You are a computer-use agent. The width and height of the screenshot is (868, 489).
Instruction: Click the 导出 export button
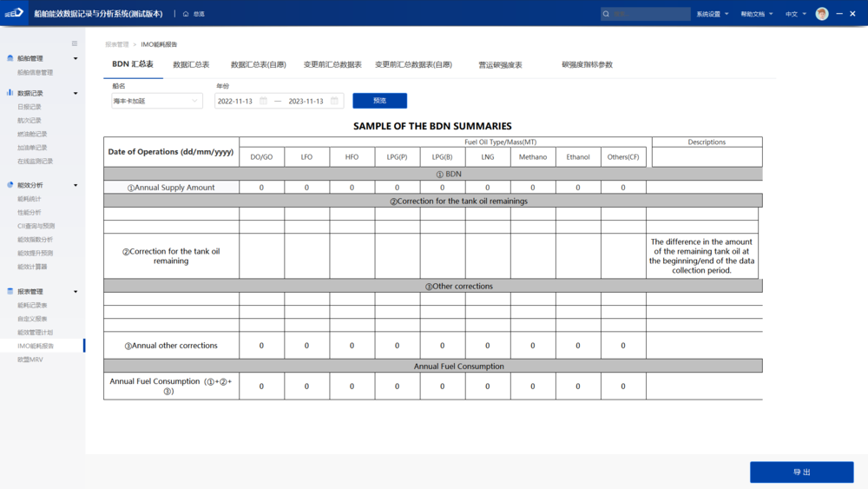click(x=801, y=472)
